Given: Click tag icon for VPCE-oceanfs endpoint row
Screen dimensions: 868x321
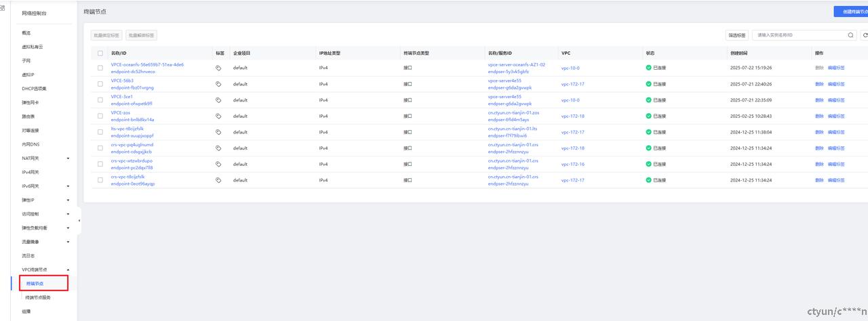Looking at the screenshot, I should coord(218,68).
